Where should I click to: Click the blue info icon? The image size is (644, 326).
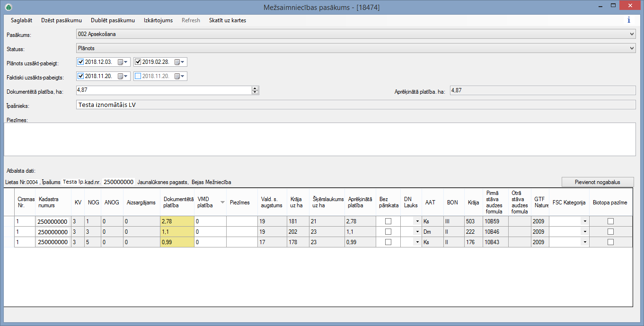[x=628, y=20]
